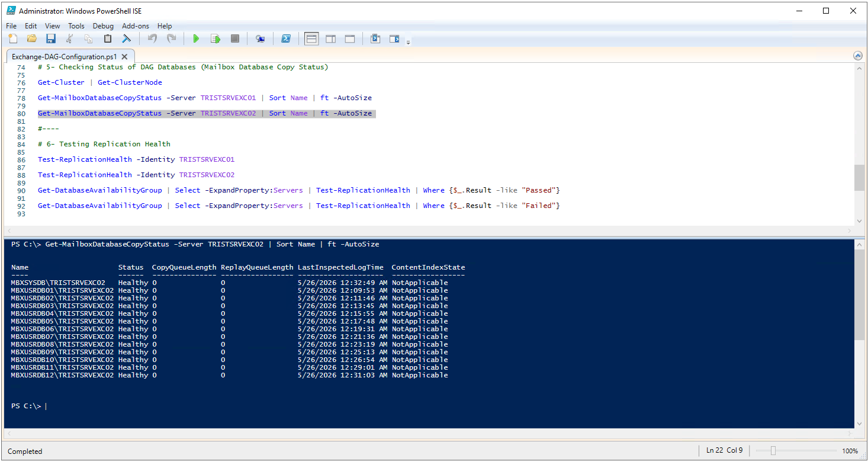This screenshot has width=868, height=461.
Task: Click the Completed status text
Action: point(25,452)
